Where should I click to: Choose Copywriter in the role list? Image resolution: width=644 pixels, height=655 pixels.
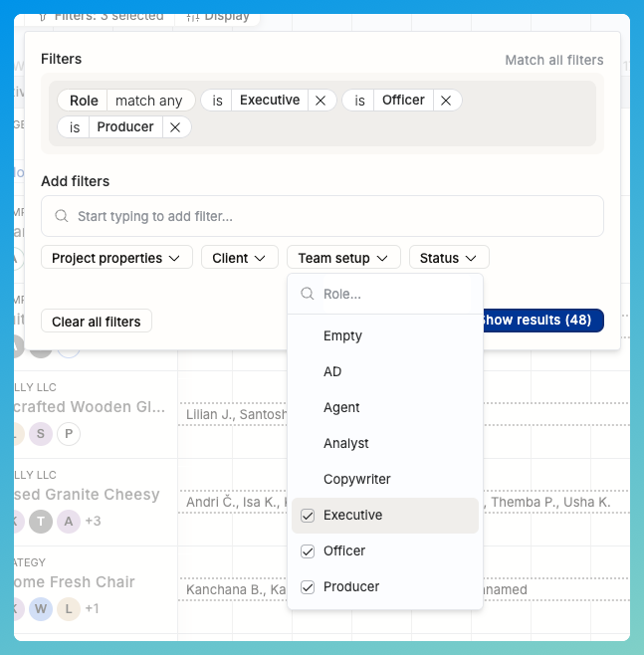[x=356, y=479]
